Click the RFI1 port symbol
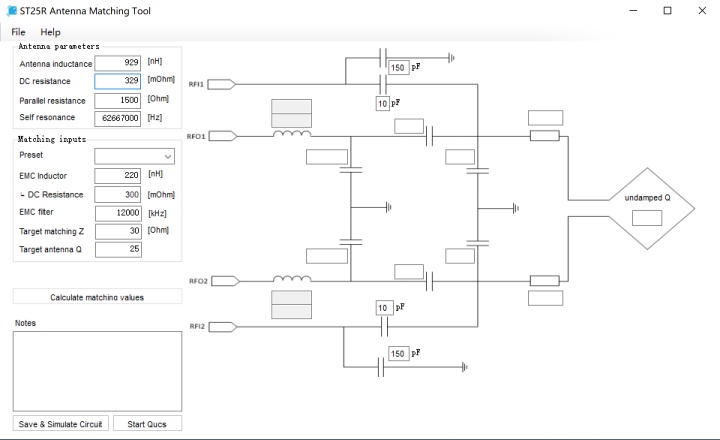The height and width of the screenshot is (440, 720). click(222, 85)
